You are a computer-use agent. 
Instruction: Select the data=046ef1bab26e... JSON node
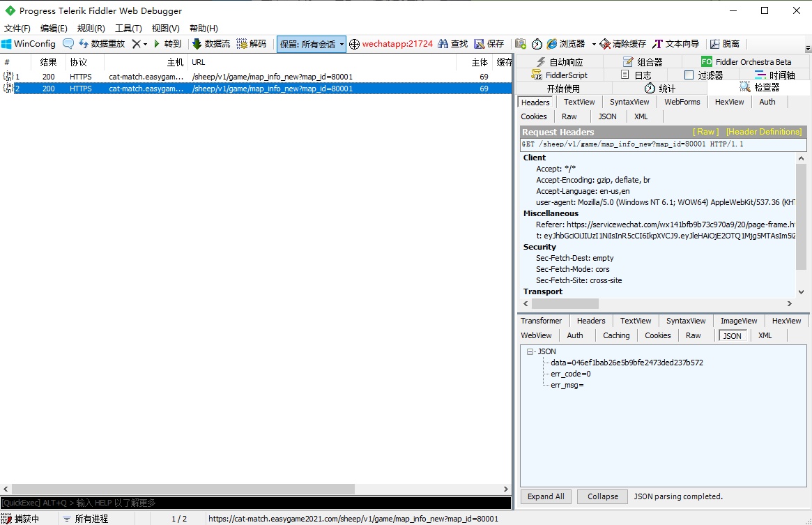coord(627,363)
